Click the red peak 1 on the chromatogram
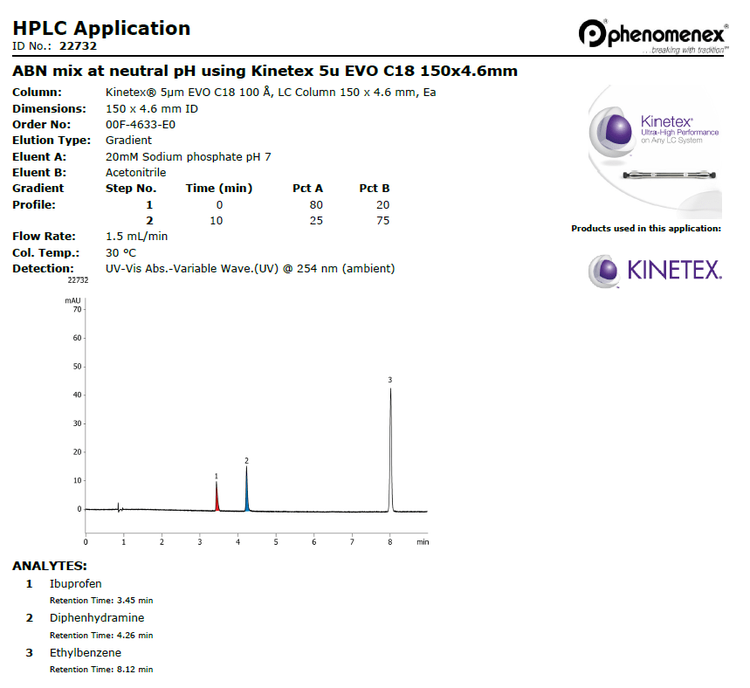The width and height of the screenshot is (750, 688). point(217,500)
